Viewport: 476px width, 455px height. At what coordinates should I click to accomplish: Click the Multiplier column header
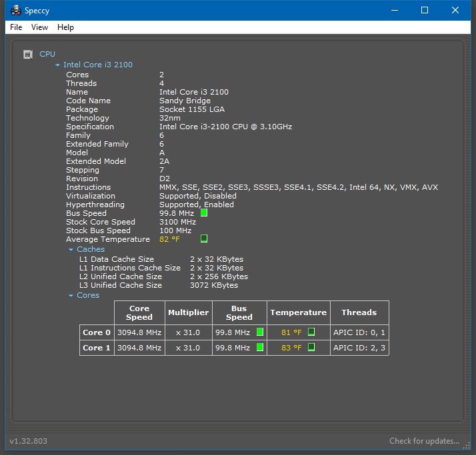188,312
